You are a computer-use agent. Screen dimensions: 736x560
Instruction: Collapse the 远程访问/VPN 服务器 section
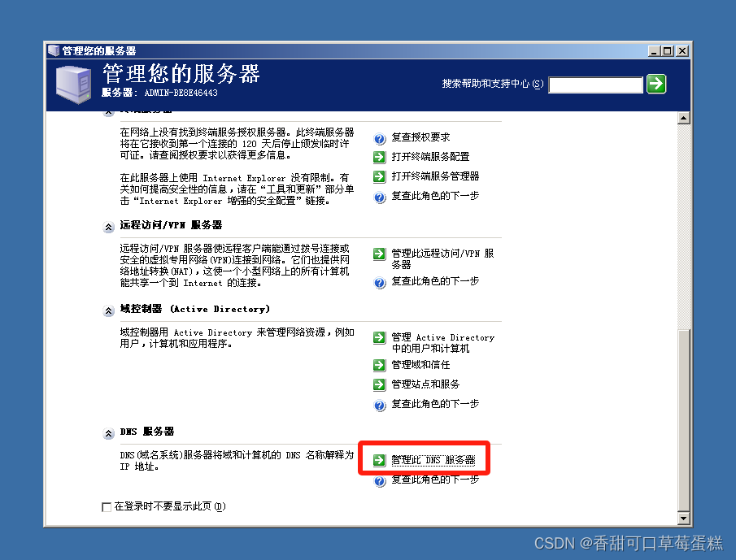pyautogui.click(x=108, y=227)
